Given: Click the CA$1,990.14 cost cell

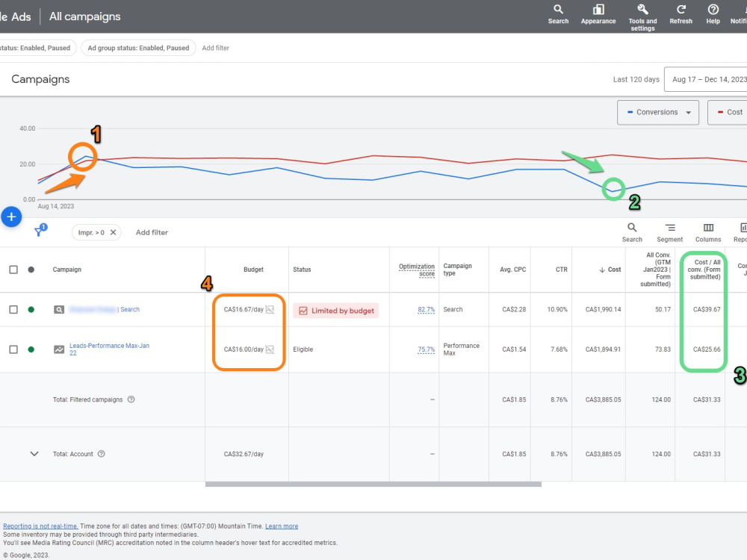Looking at the screenshot, I should 603,310.
